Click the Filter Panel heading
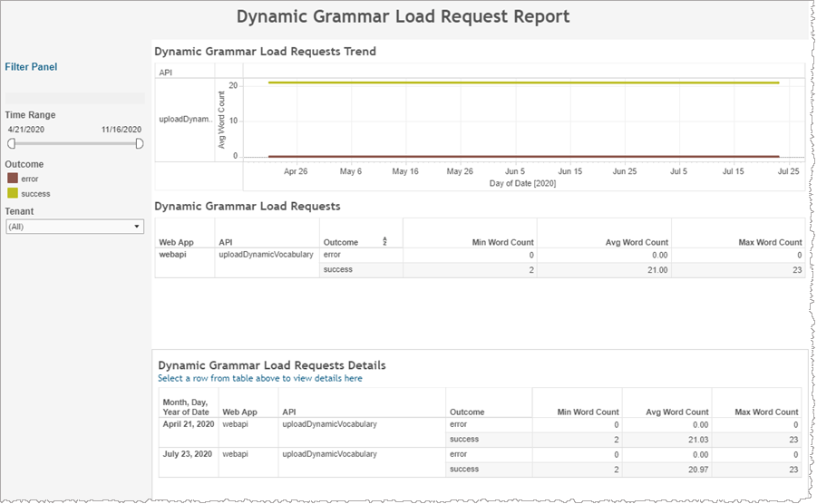The width and height of the screenshot is (817, 504). pyautogui.click(x=31, y=67)
